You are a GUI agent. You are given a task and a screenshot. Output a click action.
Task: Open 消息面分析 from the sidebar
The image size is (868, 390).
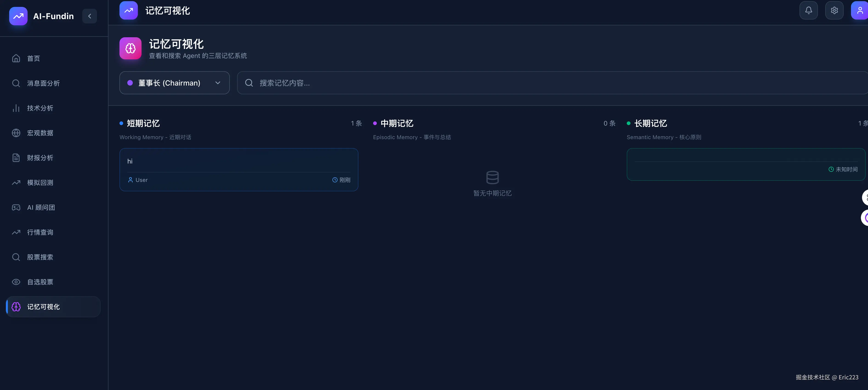pyautogui.click(x=43, y=83)
